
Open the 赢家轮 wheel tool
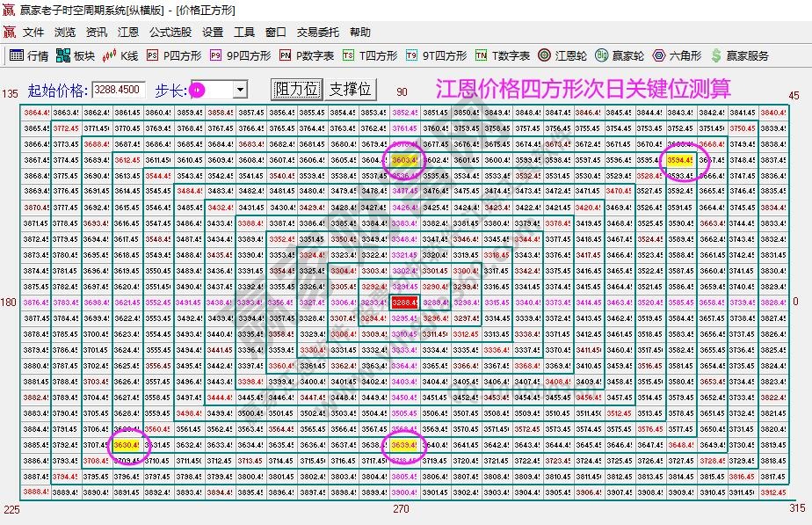pyautogui.click(x=619, y=55)
